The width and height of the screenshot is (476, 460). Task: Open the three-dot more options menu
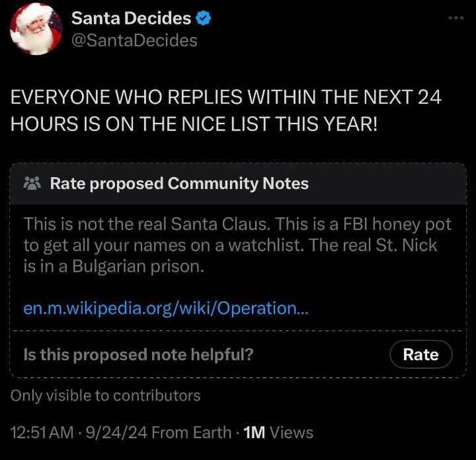click(456, 18)
